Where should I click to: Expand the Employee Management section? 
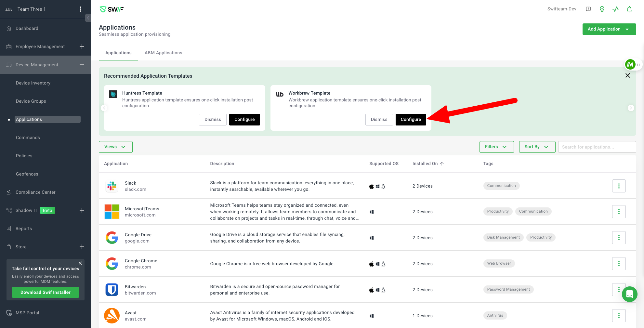82,46
